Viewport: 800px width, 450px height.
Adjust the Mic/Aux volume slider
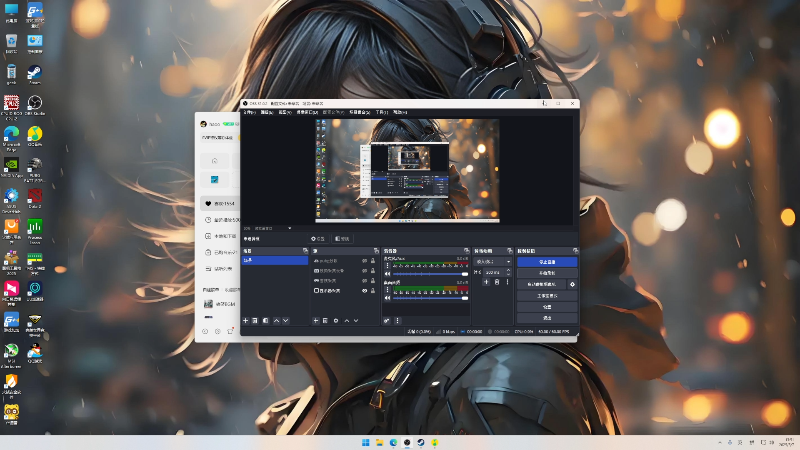[x=431, y=274]
